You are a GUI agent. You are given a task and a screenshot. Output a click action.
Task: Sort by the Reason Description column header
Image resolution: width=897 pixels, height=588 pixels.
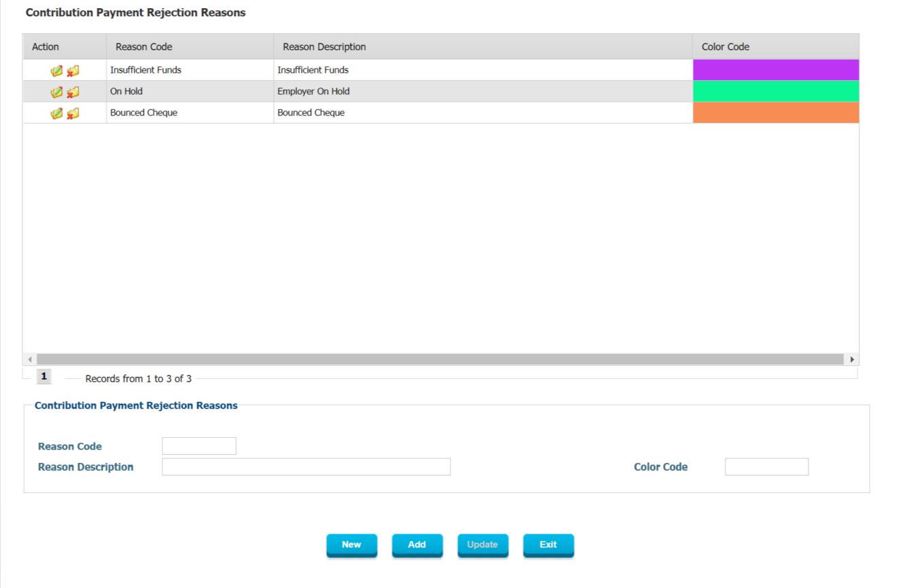click(483, 47)
